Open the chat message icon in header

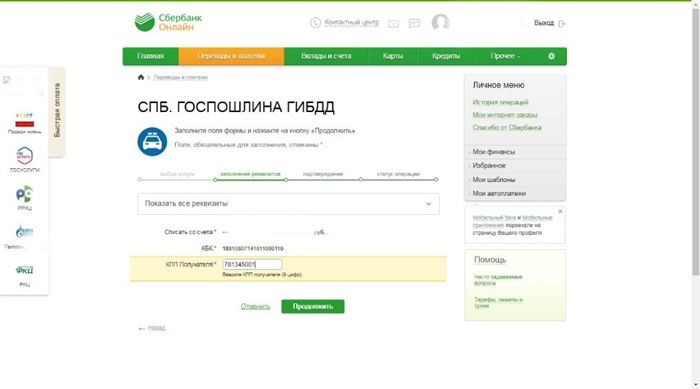[x=414, y=23]
